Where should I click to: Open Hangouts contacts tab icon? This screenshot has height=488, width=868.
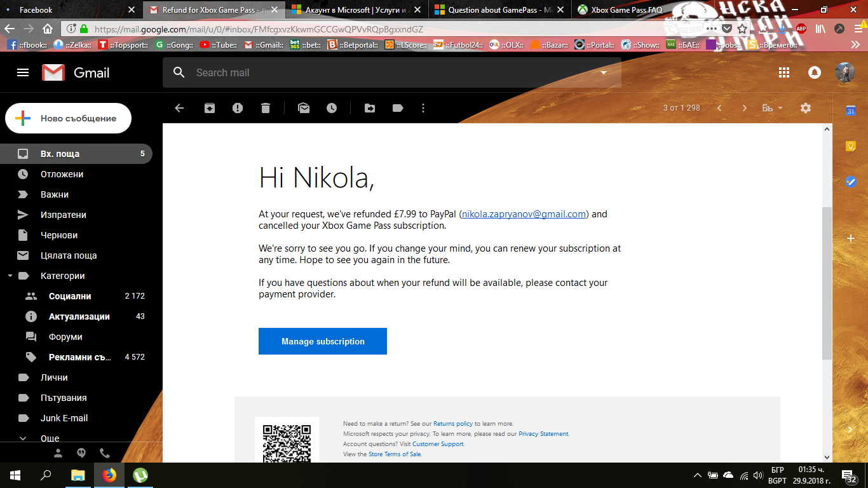point(58,453)
